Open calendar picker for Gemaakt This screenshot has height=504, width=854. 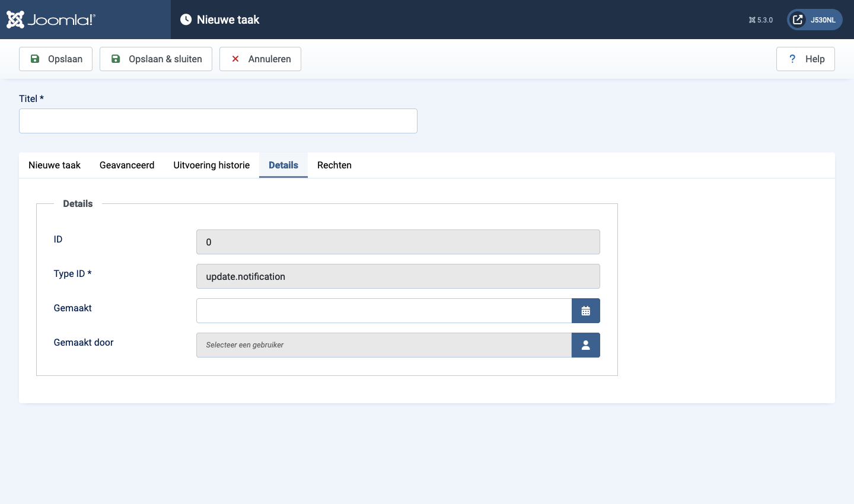click(x=585, y=311)
